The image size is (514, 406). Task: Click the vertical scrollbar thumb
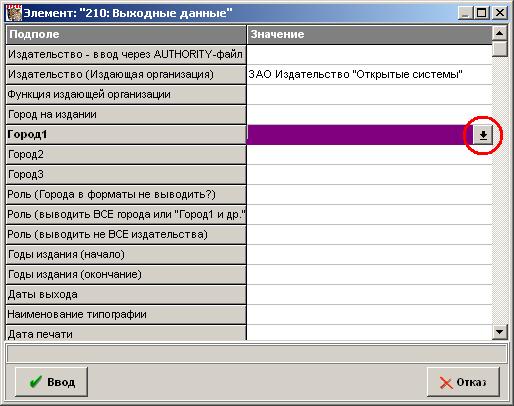[499, 49]
